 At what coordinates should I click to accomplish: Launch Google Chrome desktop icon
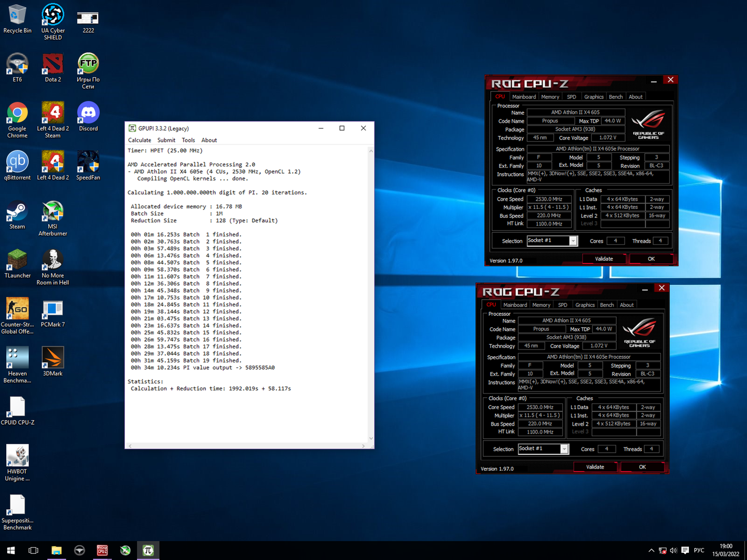tap(17, 120)
